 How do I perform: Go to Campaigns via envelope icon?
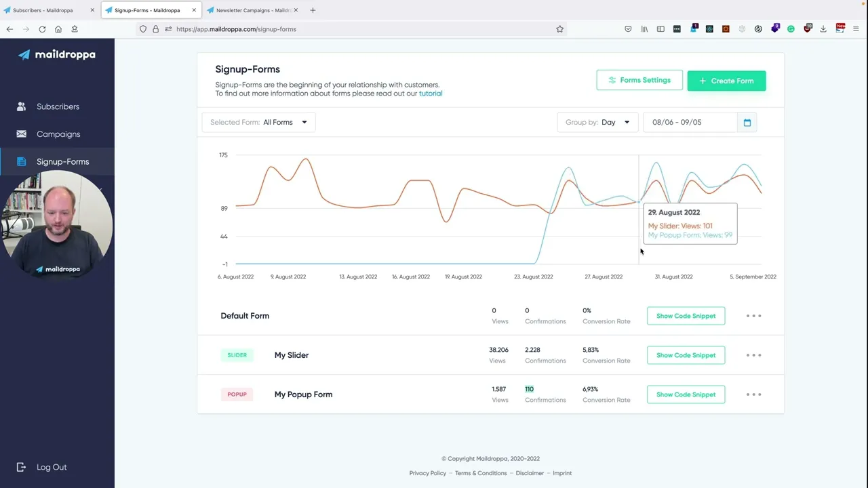click(22, 134)
